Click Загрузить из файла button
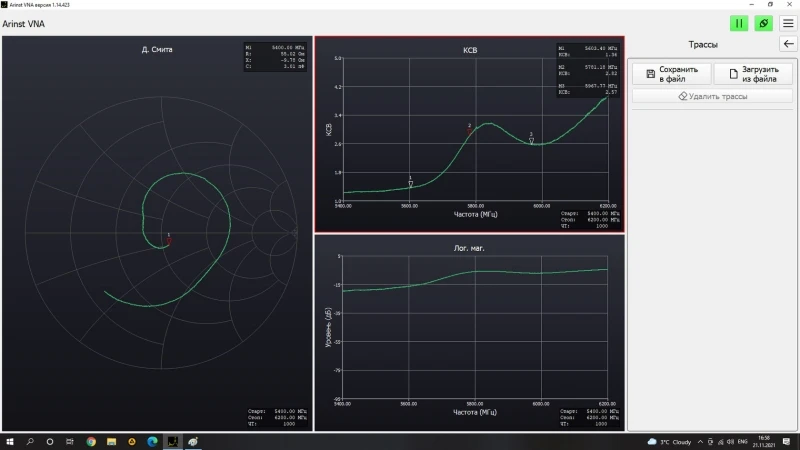Screen dimensions: 800x450 click(x=753, y=74)
